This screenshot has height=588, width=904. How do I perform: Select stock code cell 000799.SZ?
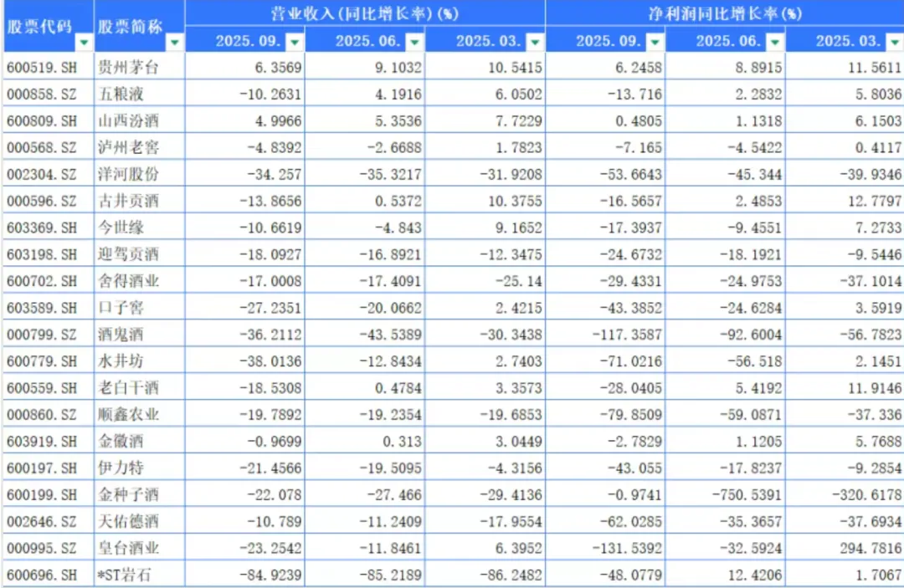pos(49,335)
